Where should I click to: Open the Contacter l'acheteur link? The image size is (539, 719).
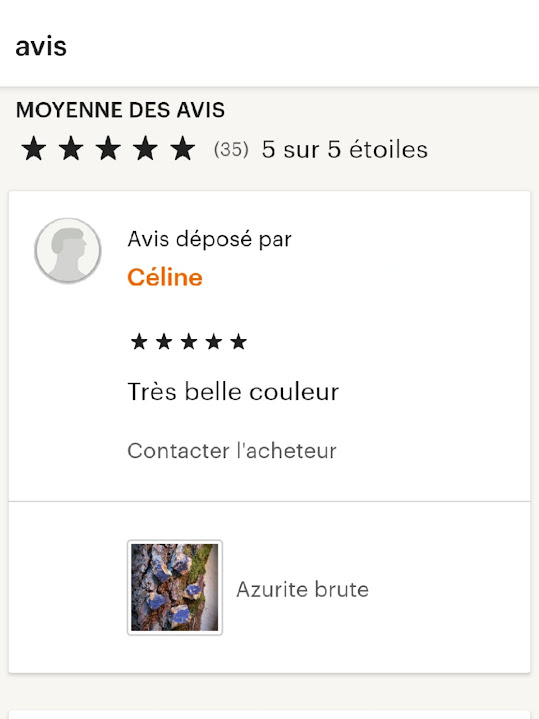coord(232,451)
